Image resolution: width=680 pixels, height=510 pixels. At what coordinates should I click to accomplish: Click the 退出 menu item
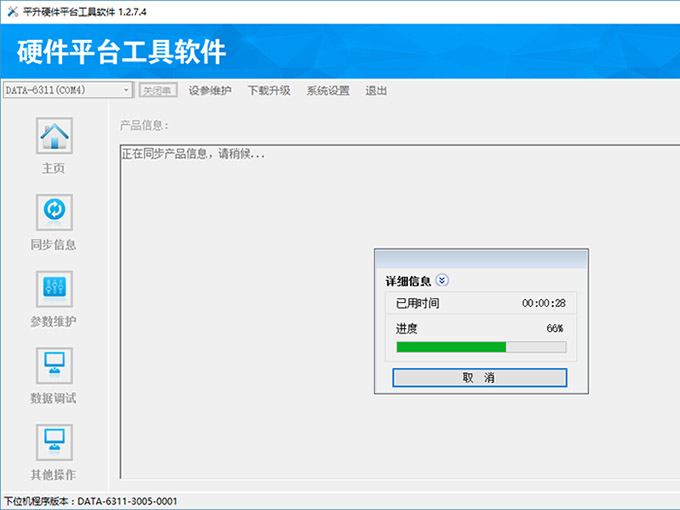(376, 90)
